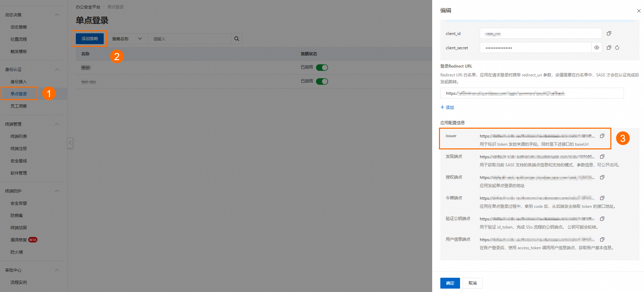Copy the 授权端点 URL

pyautogui.click(x=602, y=177)
